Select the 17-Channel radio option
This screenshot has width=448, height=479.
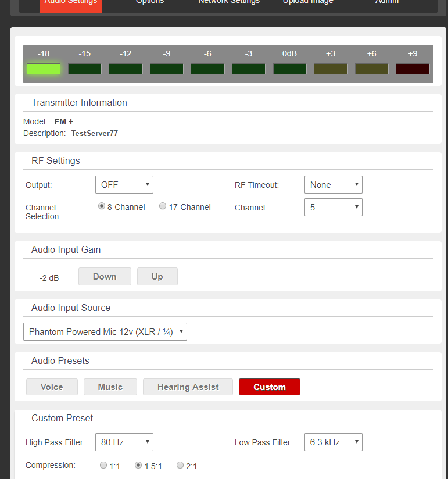click(x=163, y=206)
